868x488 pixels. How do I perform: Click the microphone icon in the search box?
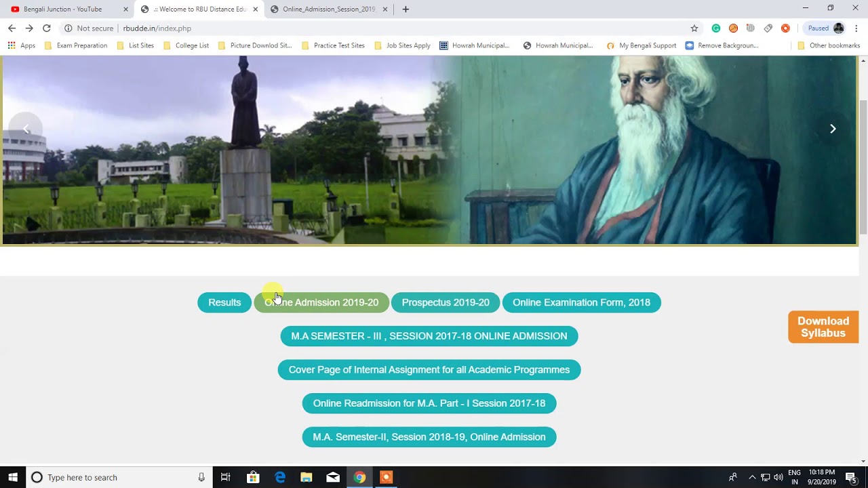click(x=201, y=477)
